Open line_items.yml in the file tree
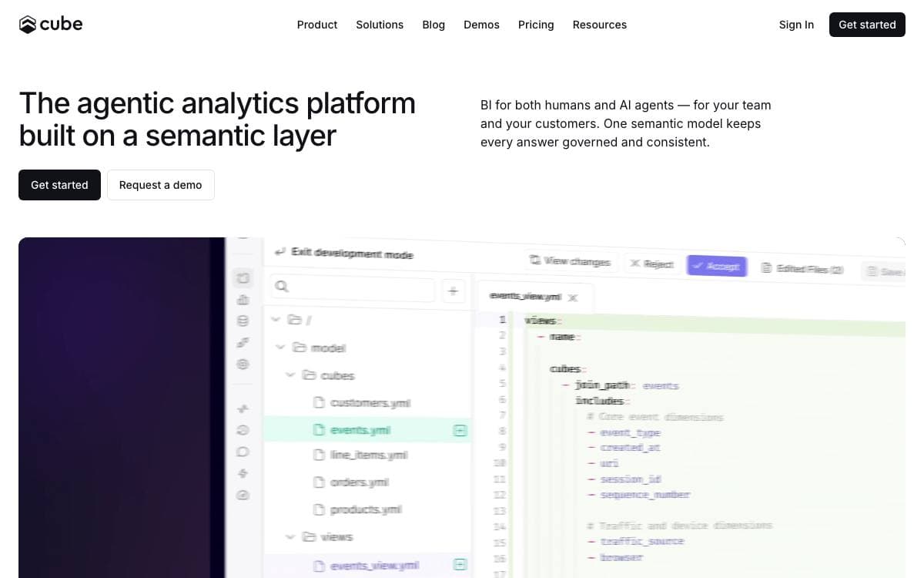The image size is (924, 578). point(369,455)
